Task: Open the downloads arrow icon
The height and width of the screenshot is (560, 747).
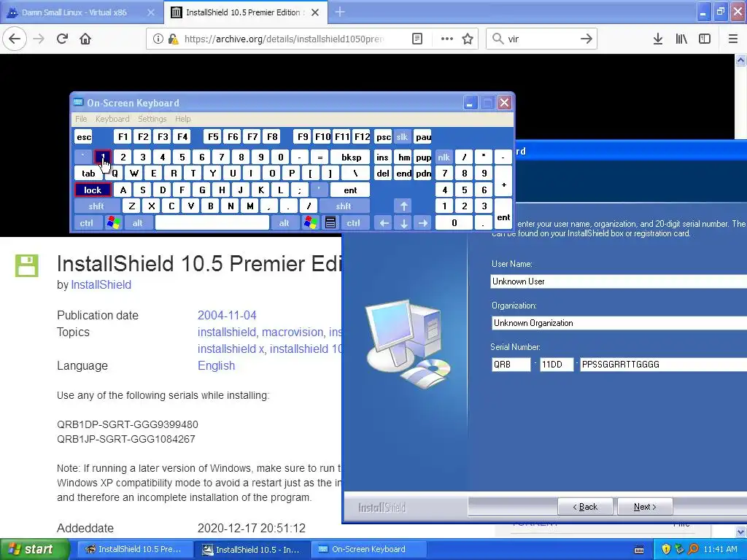Action: (x=658, y=39)
